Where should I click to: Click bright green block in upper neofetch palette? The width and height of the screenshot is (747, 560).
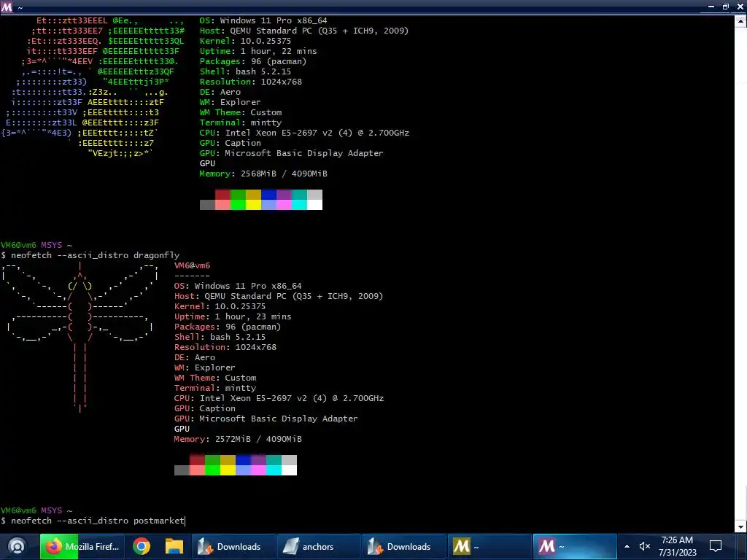pos(239,205)
